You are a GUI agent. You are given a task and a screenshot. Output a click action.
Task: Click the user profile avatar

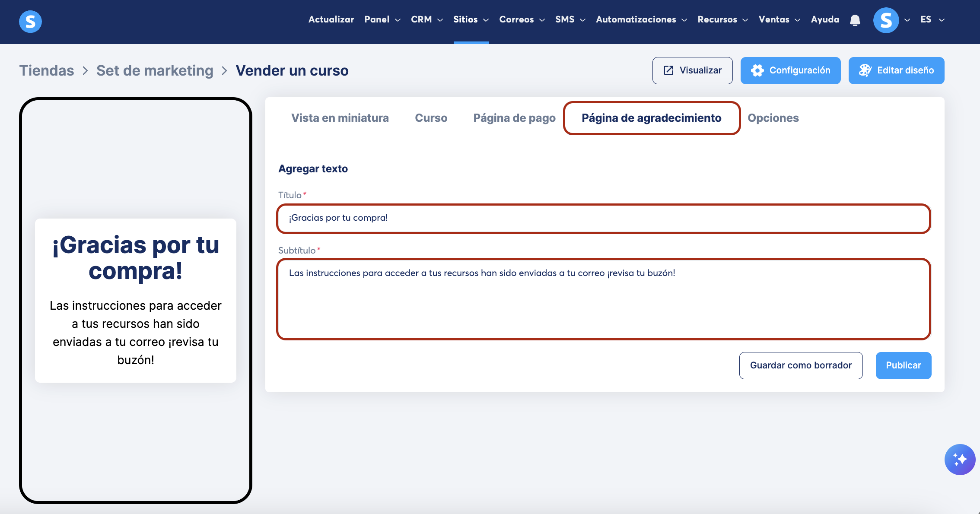coord(886,20)
